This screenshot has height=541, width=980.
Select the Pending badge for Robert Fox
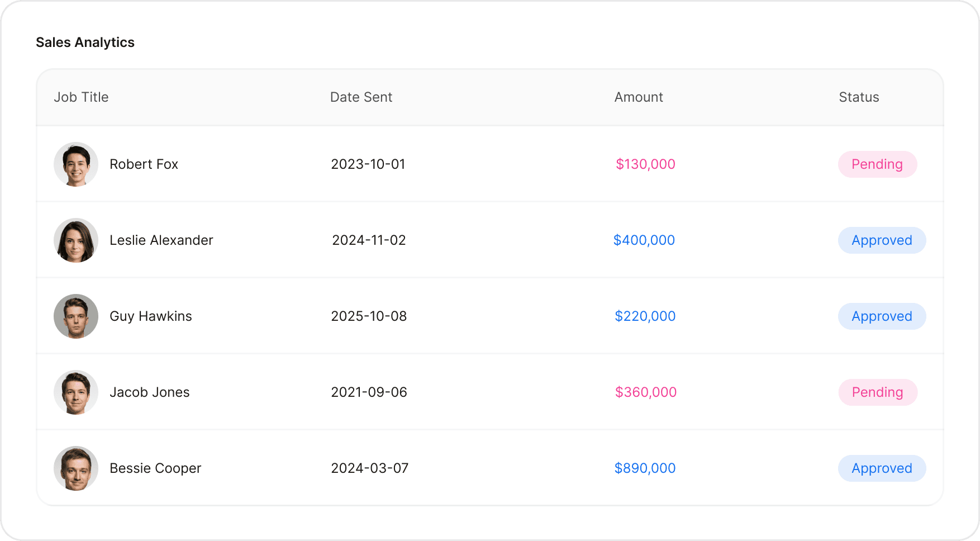coord(877,164)
